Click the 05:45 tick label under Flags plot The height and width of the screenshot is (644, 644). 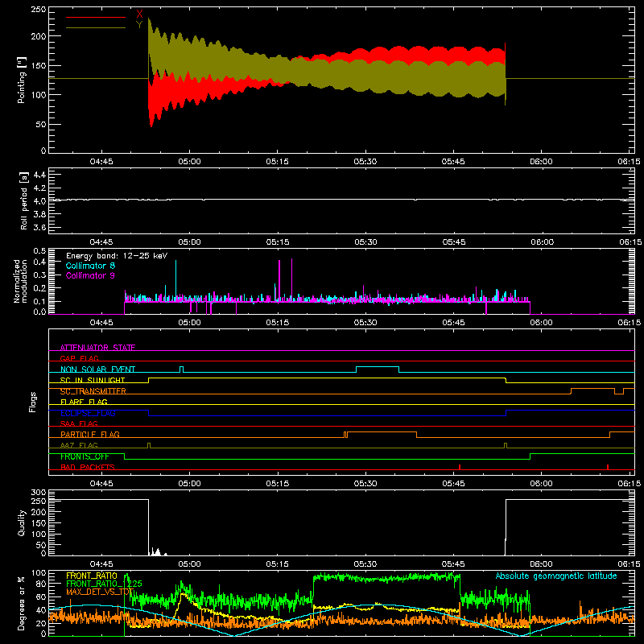coord(453,484)
